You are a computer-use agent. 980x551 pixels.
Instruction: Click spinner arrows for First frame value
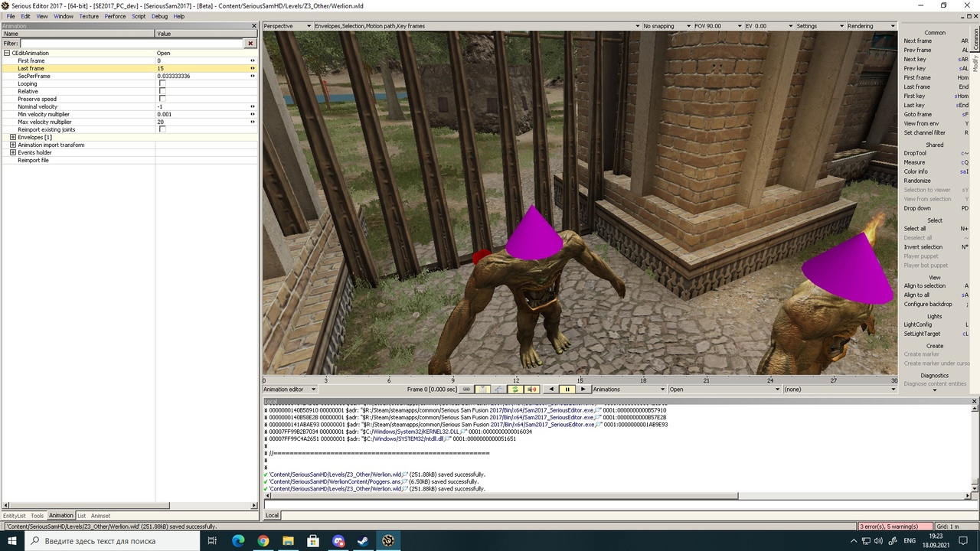coord(253,60)
